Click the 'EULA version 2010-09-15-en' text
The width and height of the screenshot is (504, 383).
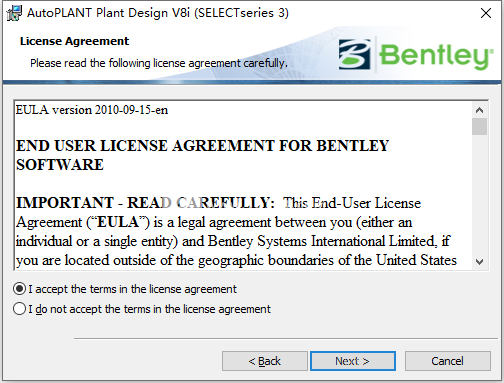[92, 110]
